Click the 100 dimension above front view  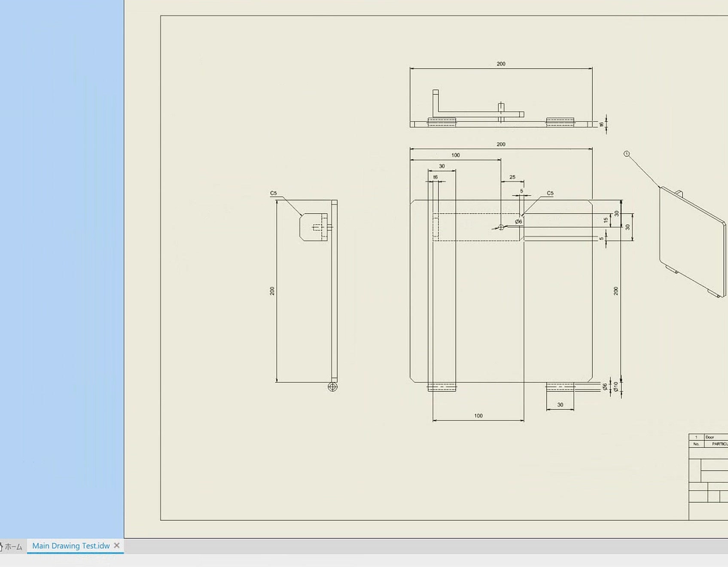pyautogui.click(x=455, y=155)
